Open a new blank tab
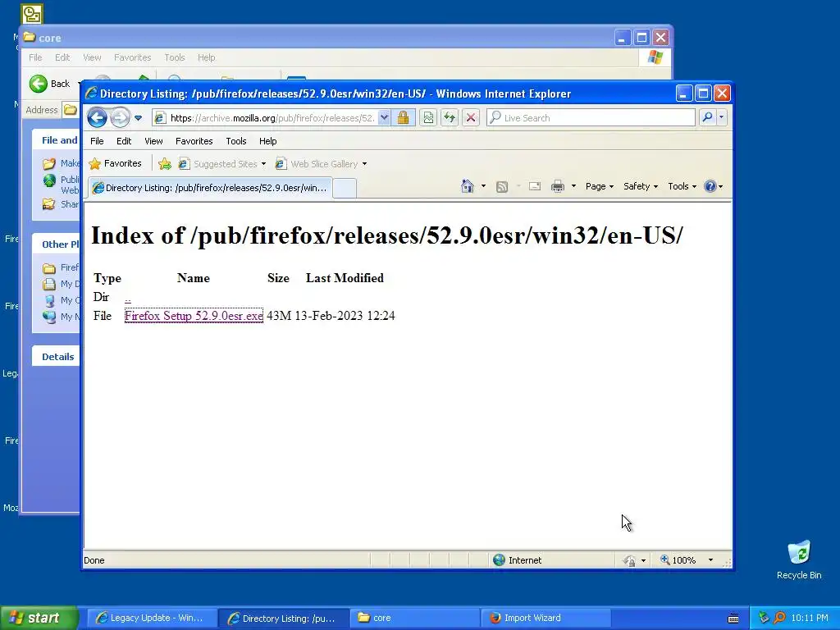The width and height of the screenshot is (840, 630). (x=345, y=188)
